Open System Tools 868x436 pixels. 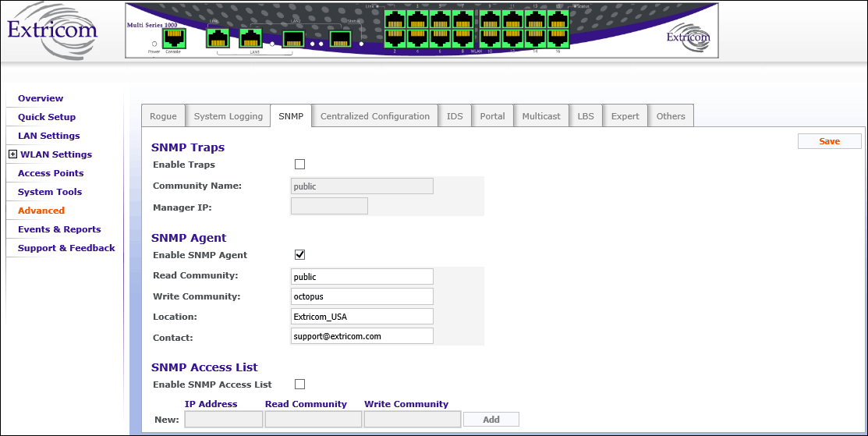(50, 192)
